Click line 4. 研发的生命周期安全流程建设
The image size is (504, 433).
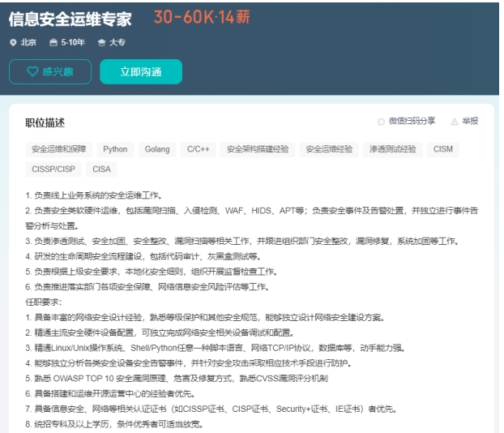[x=143, y=257]
